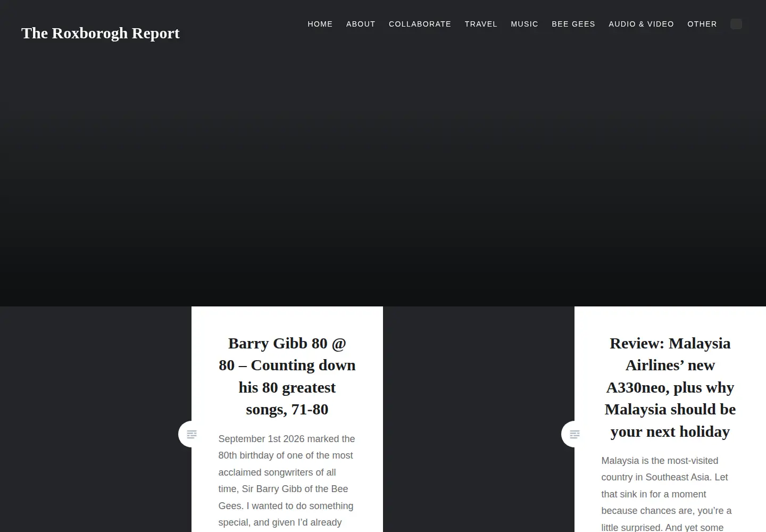
Task: Open the Travel menu item
Action: [x=481, y=24]
